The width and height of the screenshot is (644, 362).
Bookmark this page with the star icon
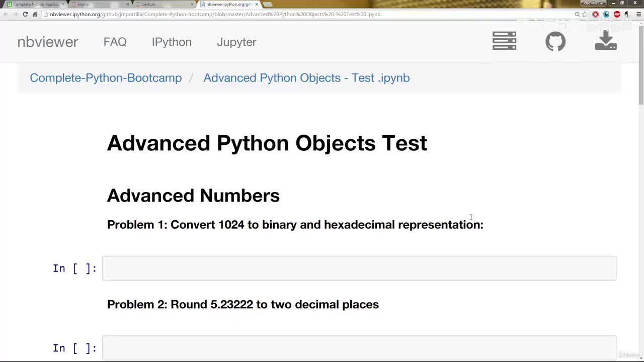584,14
